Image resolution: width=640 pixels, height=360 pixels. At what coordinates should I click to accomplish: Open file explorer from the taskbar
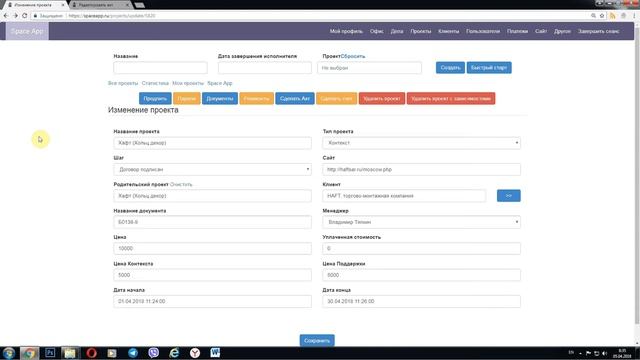pyautogui.click(x=70, y=353)
